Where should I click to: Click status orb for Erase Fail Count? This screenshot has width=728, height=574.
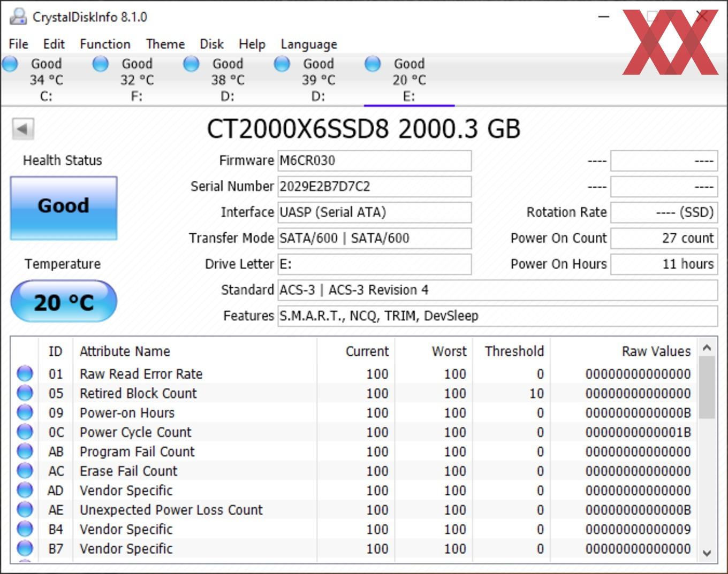point(25,471)
